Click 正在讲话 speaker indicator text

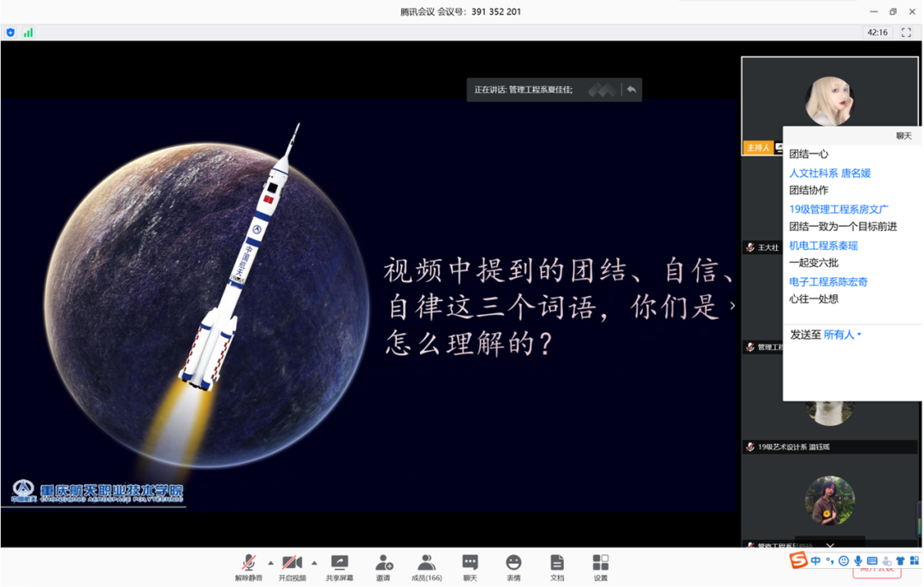[524, 90]
